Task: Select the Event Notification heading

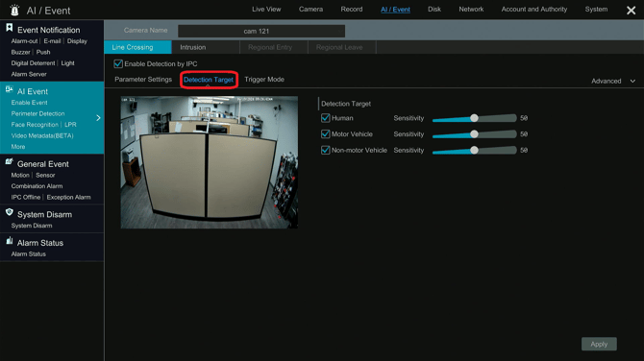Action: pos(48,30)
